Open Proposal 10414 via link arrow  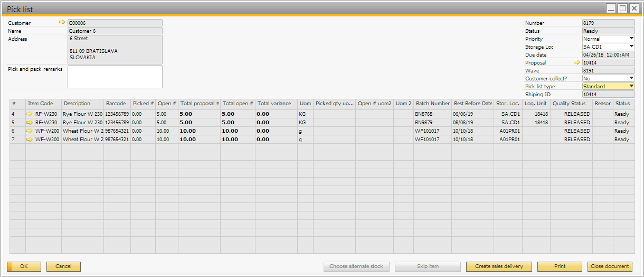576,62
